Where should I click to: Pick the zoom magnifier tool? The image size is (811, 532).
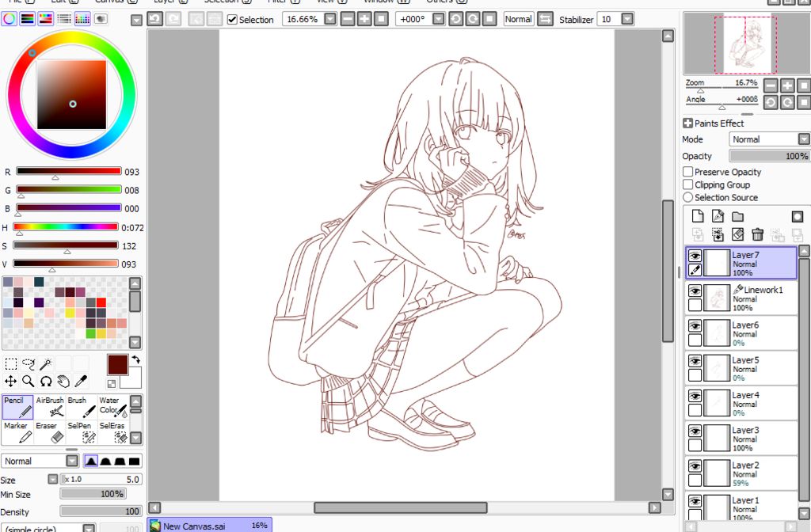point(29,382)
